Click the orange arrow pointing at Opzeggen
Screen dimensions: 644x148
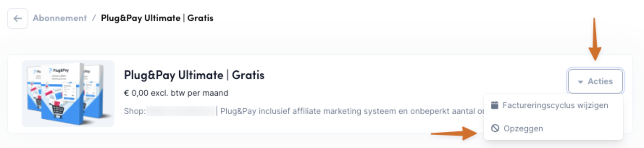coord(454,133)
